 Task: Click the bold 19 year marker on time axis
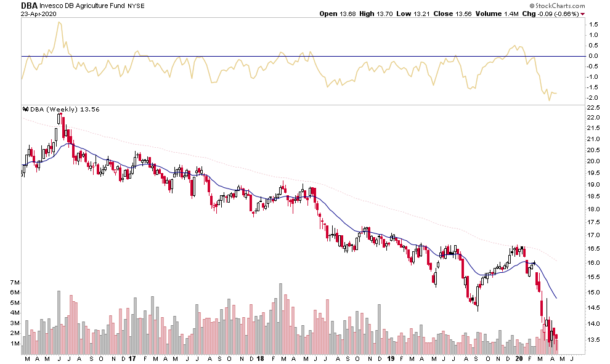[391, 358]
